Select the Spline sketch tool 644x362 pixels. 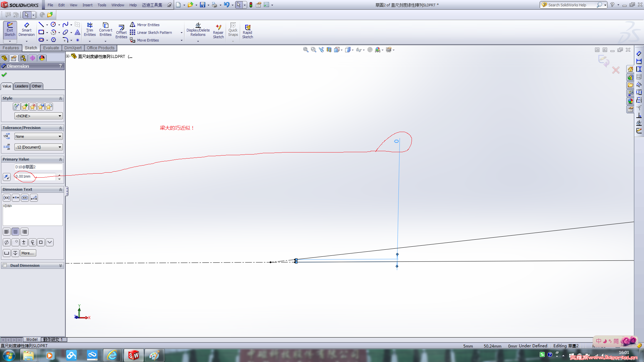pyautogui.click(x=65, y=24)
